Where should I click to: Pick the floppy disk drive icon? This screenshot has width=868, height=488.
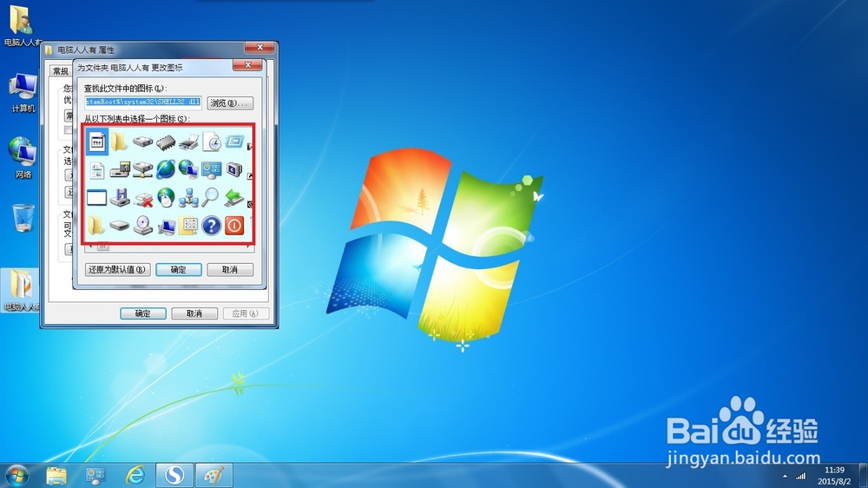coord(120,197)
